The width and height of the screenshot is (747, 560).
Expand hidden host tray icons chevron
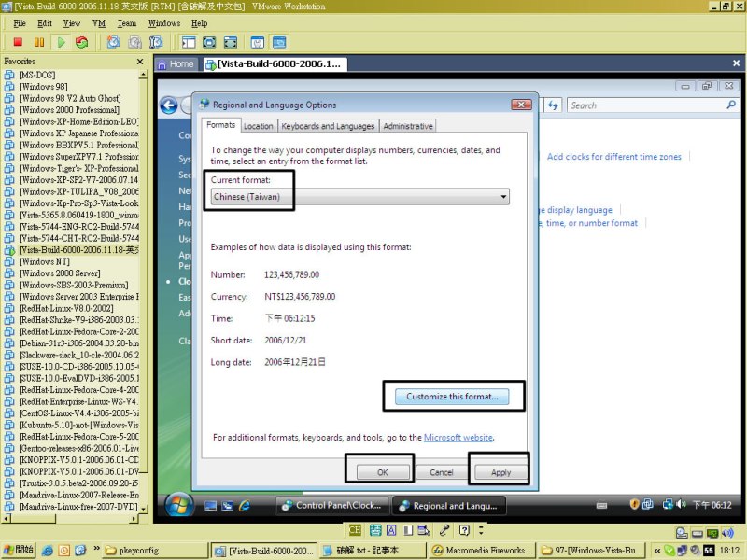657,551
